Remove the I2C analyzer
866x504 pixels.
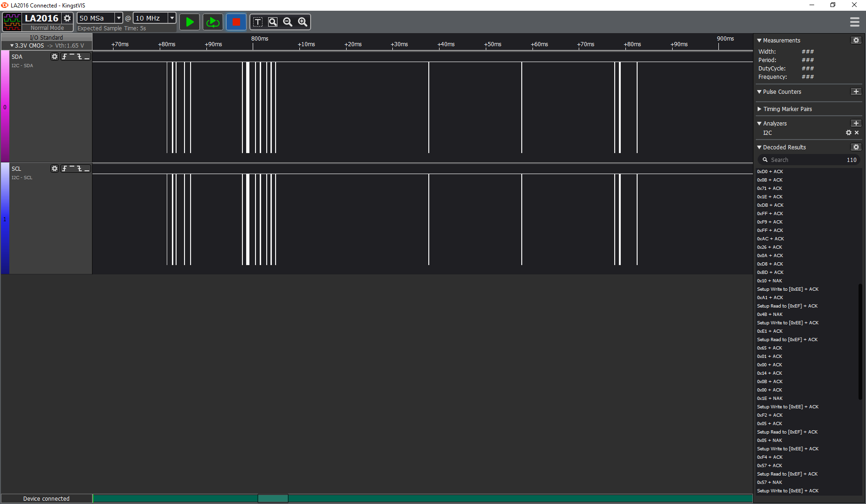click(x=857, y=133)
